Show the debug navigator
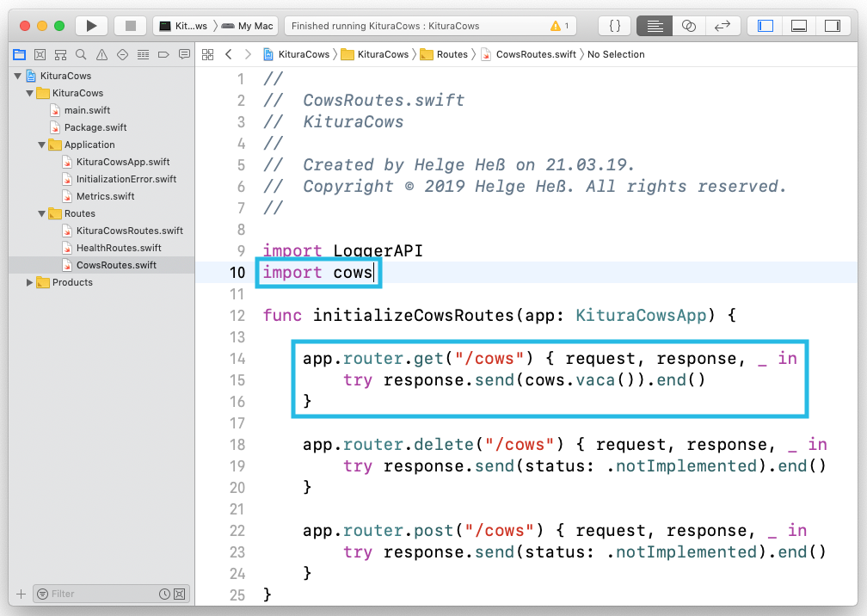Screen dimensions: 867x616 coord(143,54)
